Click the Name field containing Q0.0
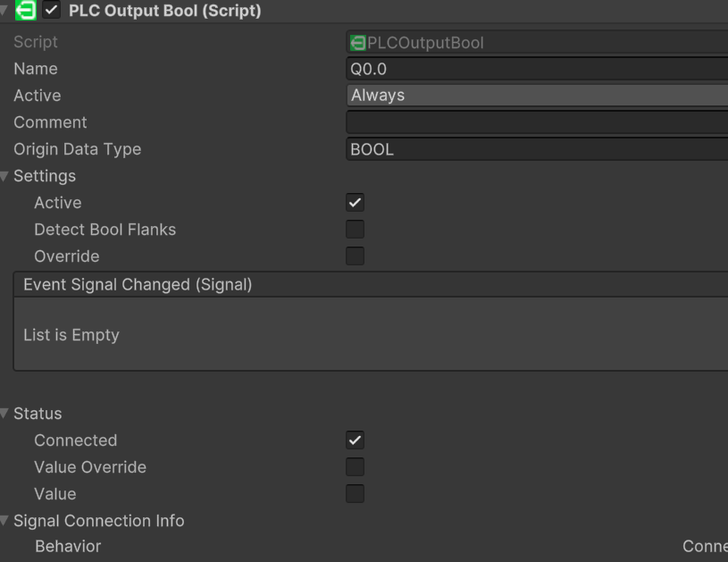Image resolution: width=728 pixels, height=562 pixels. pyautogui.click(x=537, y=69)
